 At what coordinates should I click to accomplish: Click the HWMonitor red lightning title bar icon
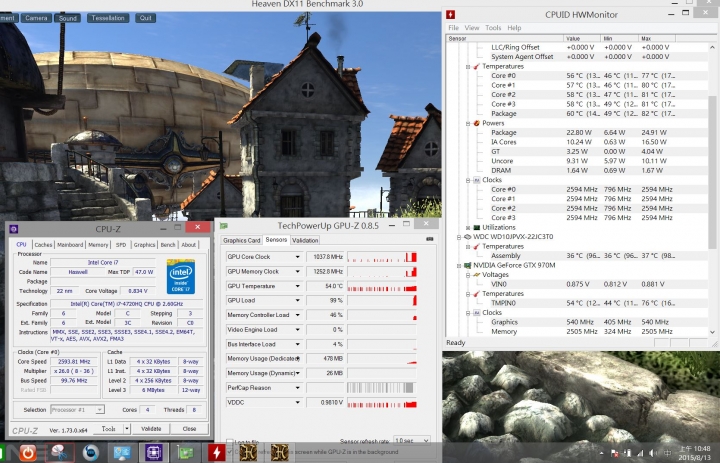pyautogui.click(x=450, y=14)
